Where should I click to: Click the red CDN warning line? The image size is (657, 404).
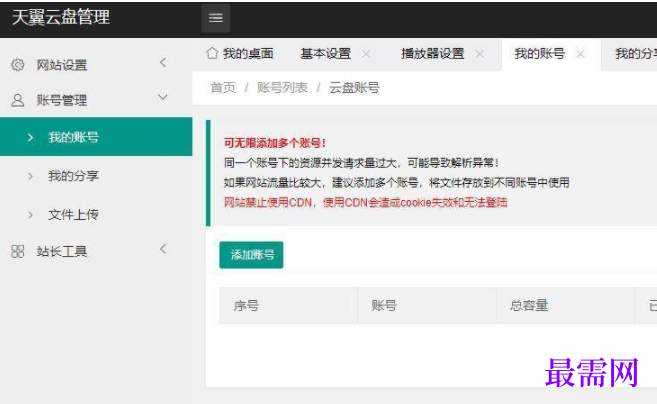coord(365,202)
